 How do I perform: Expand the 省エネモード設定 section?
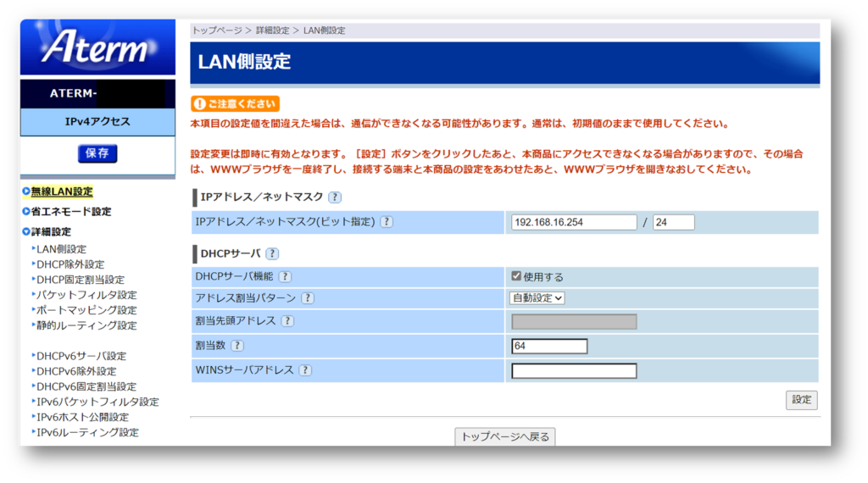pos(71,212)
